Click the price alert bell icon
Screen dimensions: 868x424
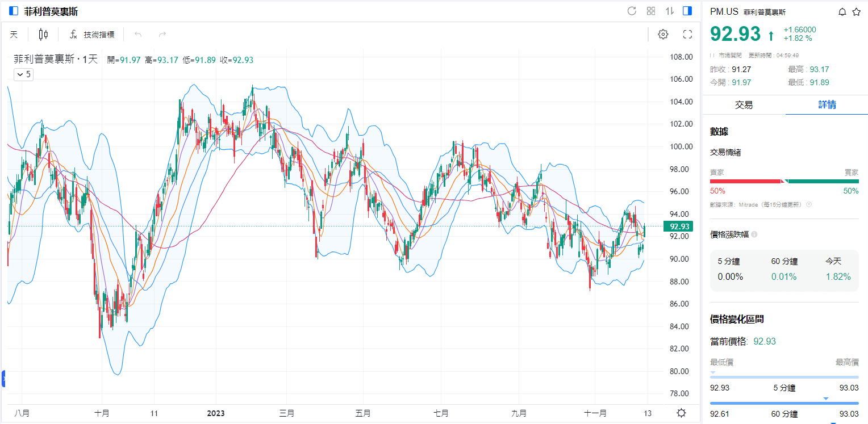[x=842, y=12]
